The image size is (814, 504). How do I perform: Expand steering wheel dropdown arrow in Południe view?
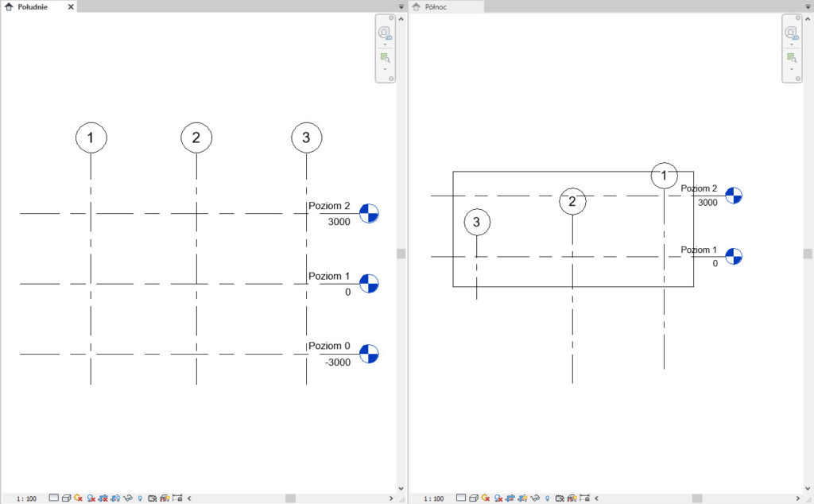tap(385, 45)
